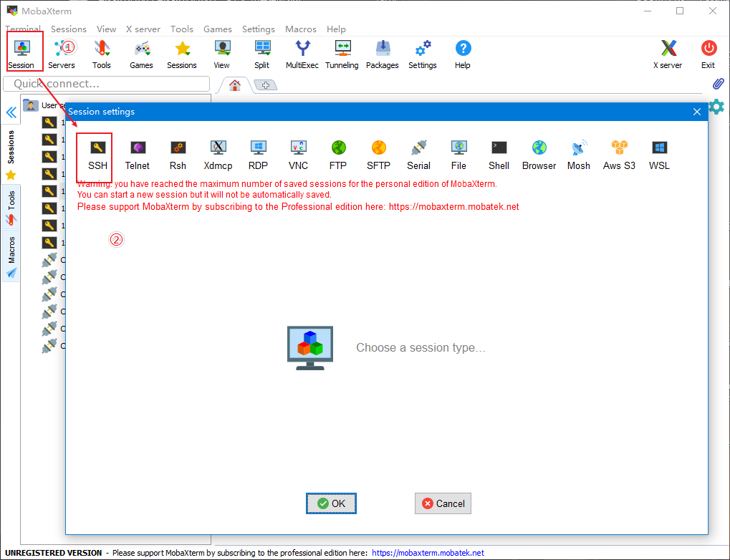Click the OK button
Screen dimensions: 730x560
coord(331,503)
